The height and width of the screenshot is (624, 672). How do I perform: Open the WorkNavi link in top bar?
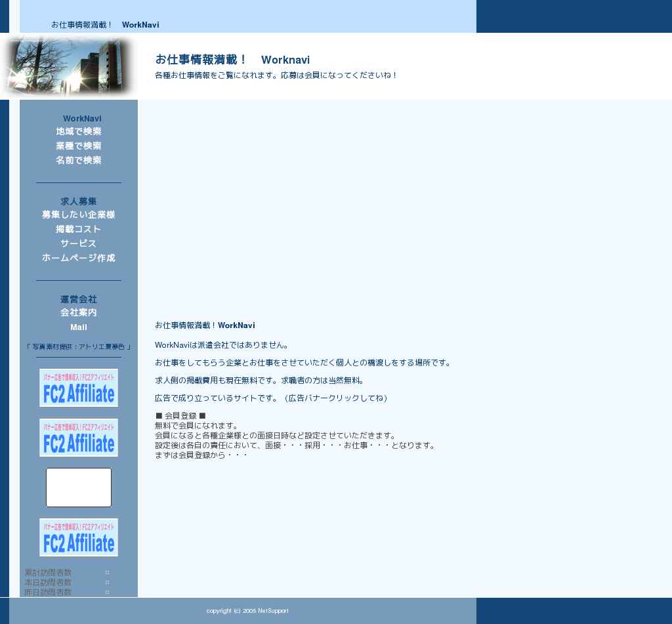[140, 25]
